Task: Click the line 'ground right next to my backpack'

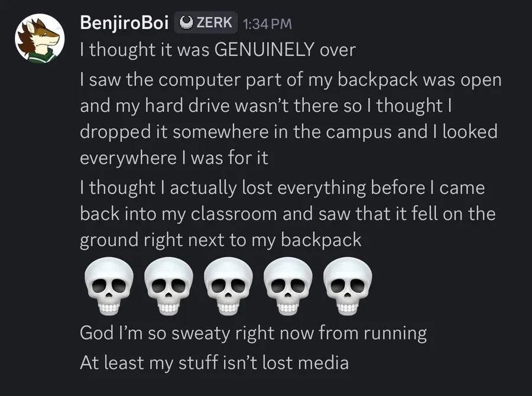Action: (x=220, y=239)
